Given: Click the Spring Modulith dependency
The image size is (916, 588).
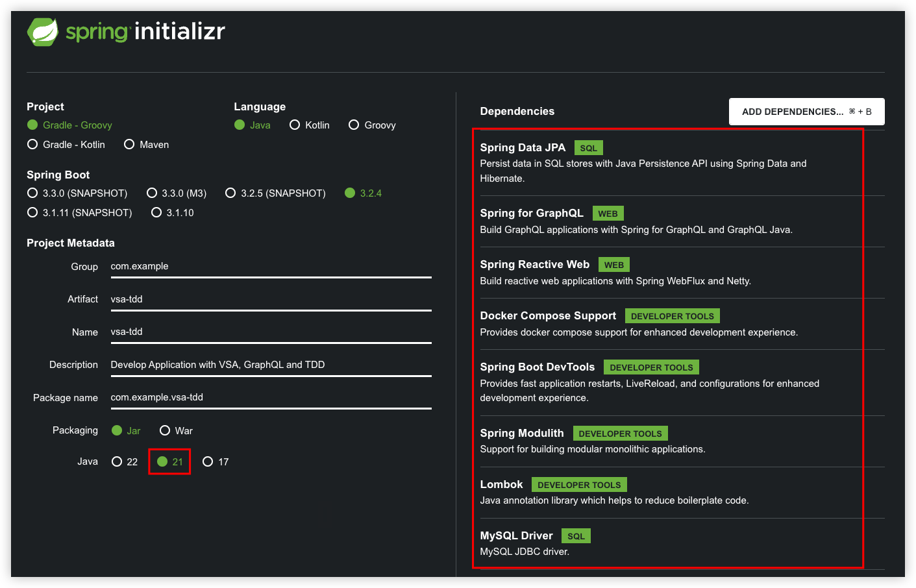Looking at the screenshot, I should click(682, 441).
